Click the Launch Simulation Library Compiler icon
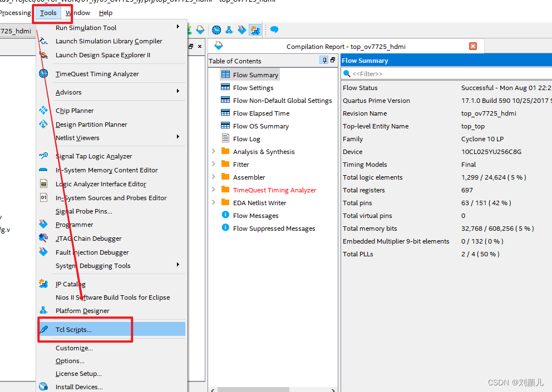This screenshot has width=552, height=392. [43, 41]
